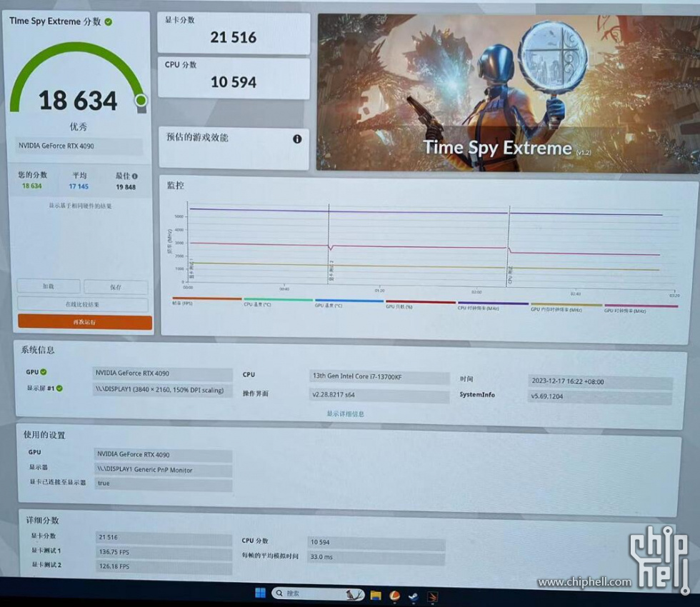Click the 13th Gen Intel Core i7-13700KF field

pos(379,377)
